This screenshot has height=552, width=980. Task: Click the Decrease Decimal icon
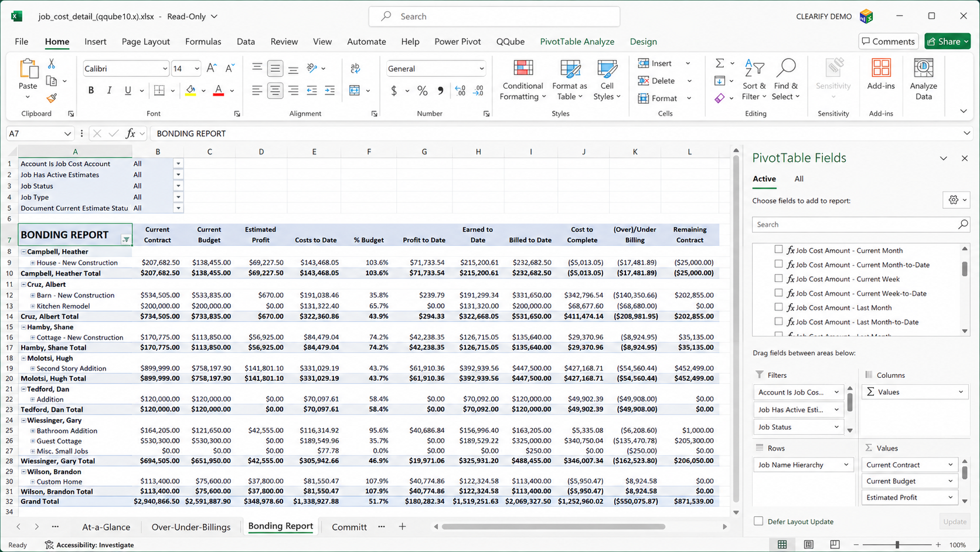pos(478,90)
